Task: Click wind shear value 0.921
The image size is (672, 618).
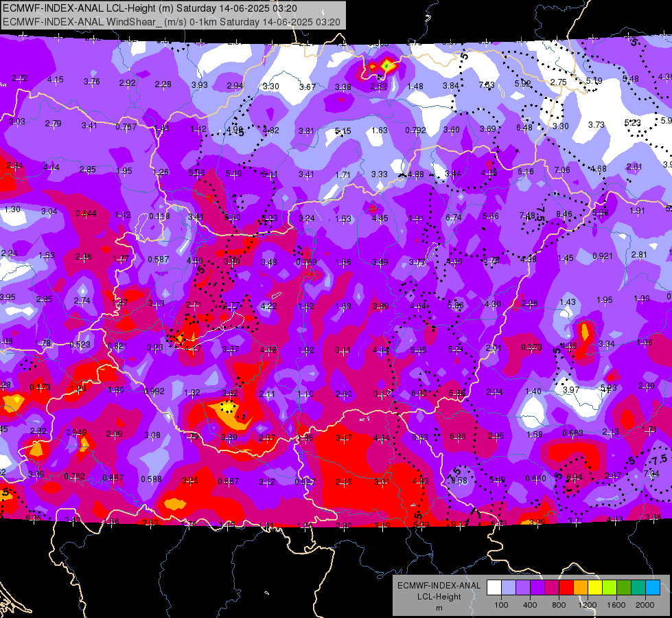Action: (x=603, y=256)
